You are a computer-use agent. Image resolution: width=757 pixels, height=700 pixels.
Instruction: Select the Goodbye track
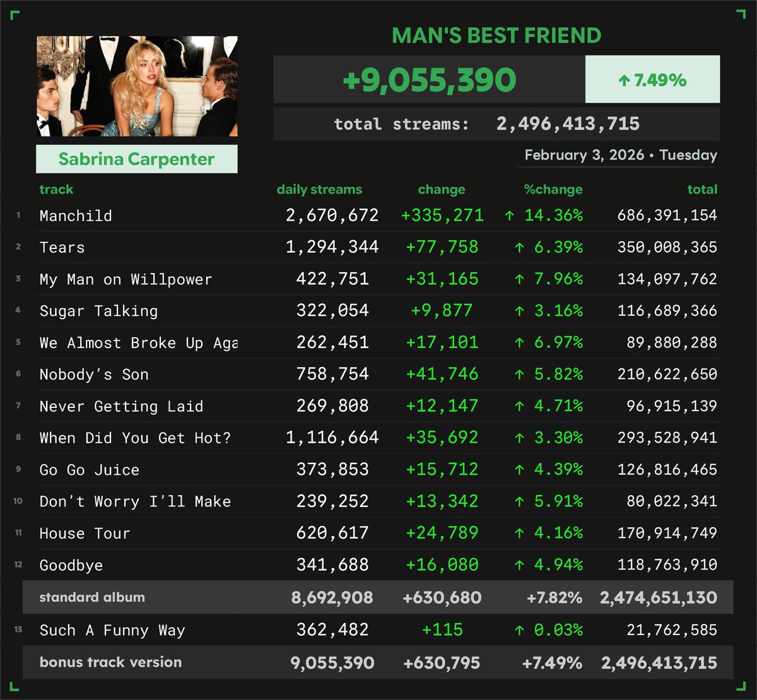coord(71,566)
